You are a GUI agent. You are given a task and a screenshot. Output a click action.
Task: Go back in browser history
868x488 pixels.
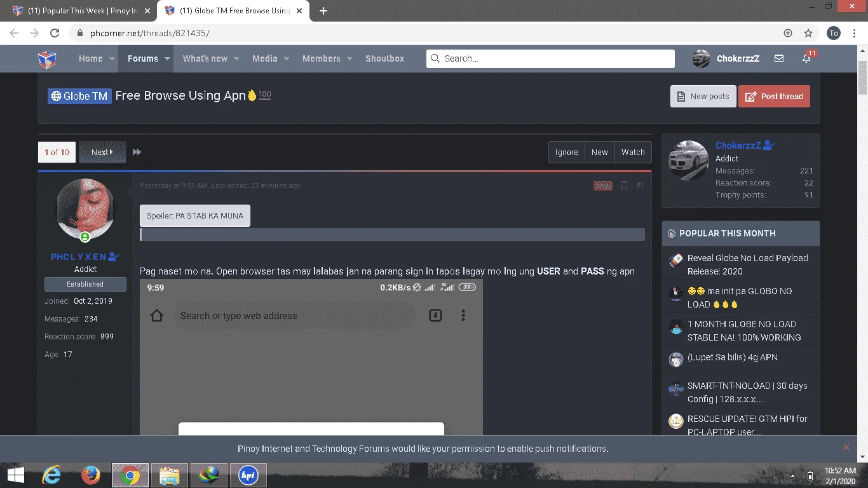tap(14, 33)
